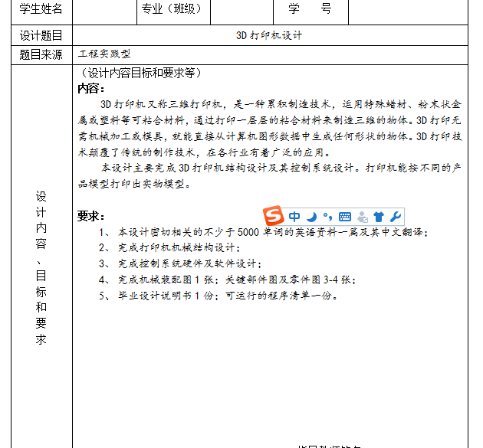Click requirement 1 about 5000 单词 English material
This screenshot has height=448, width=483.
click(264, 232)
